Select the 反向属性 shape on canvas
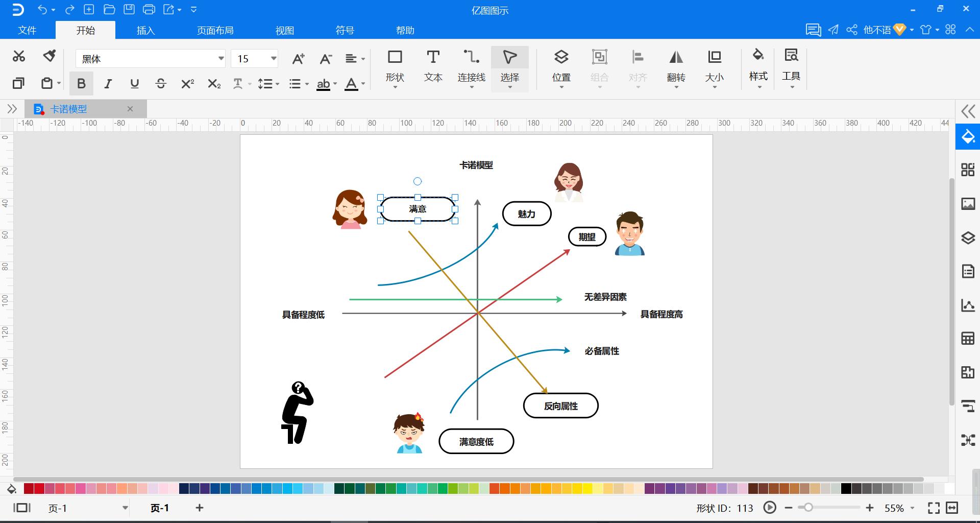The width and height of the screenshot is (980, 523). point(560,406)
